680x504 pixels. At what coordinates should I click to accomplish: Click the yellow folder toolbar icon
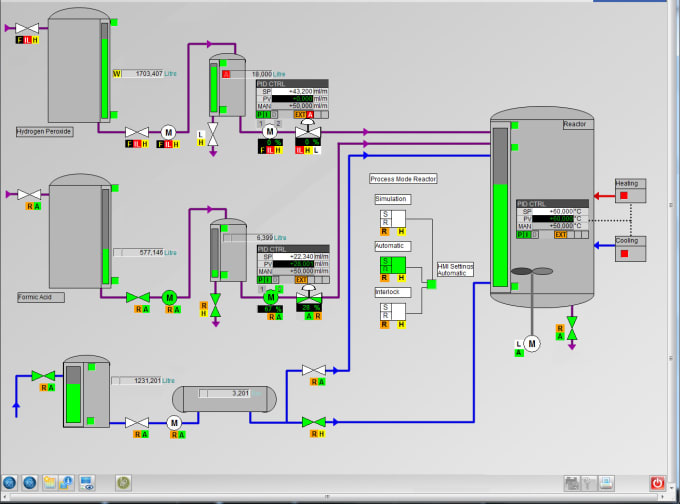point(49,482)
